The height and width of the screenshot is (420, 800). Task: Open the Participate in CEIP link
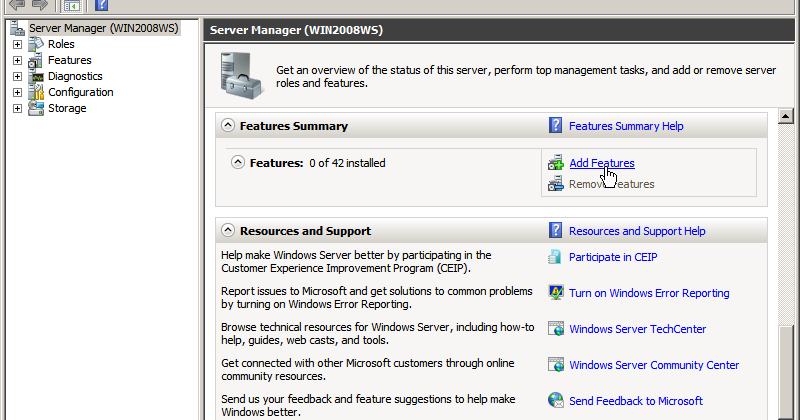pyautogui.click(x=613, y=257)
